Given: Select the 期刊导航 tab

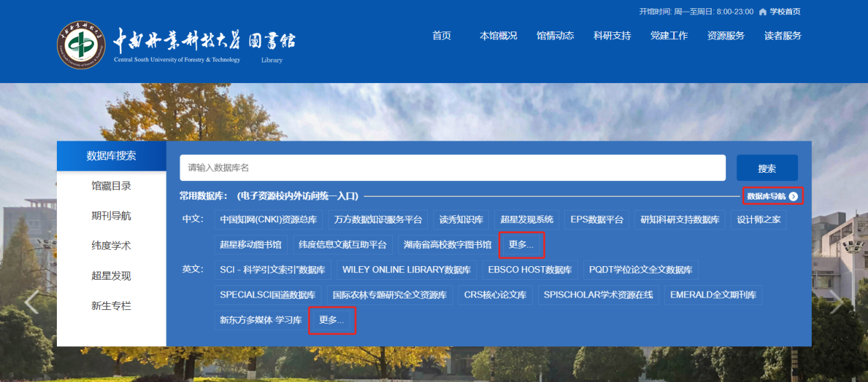Looking at the screenshot, I should [x=111, y=216].
